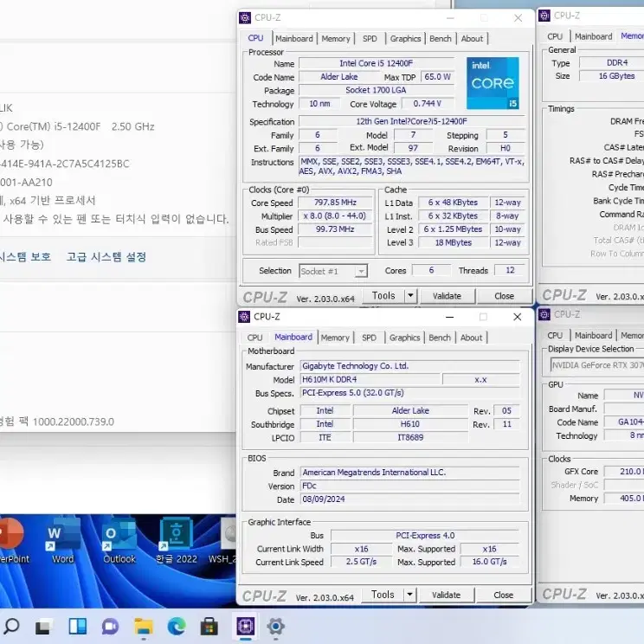Select the CPU-Z taskbar icon
This screenshot has height=644, width=644.
(x=245, y=627)
